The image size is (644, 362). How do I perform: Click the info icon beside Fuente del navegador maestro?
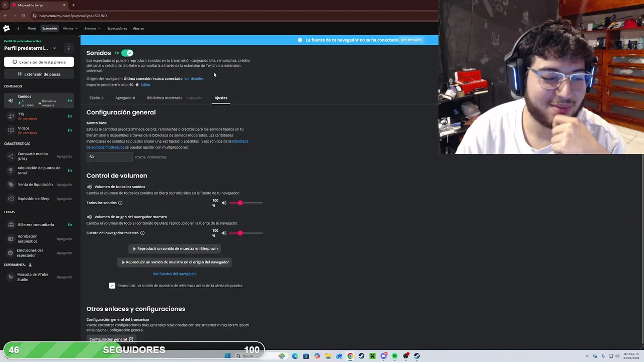pos(142,233)
